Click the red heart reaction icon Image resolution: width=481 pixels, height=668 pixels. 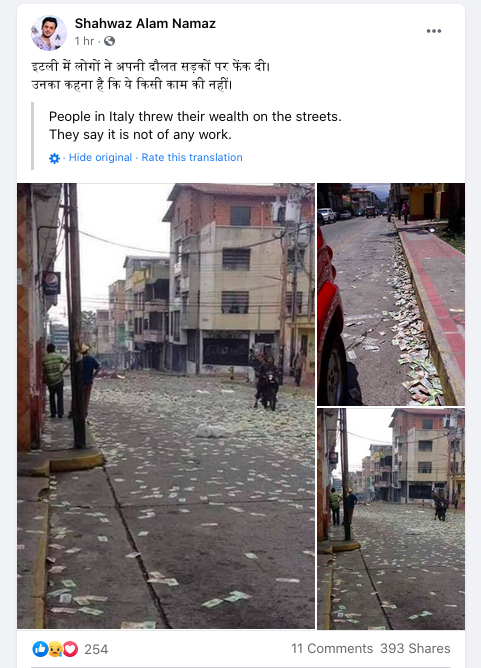(x=70, y=649)
